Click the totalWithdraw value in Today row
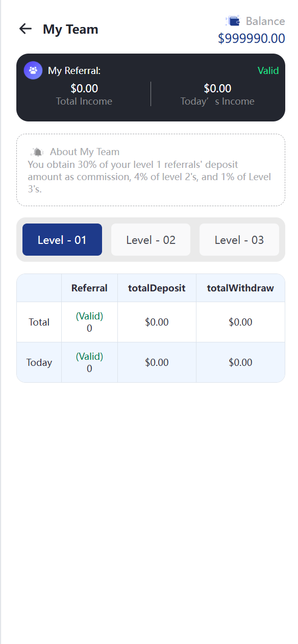Viewport: 298px width, 644px height. [240, 362]
